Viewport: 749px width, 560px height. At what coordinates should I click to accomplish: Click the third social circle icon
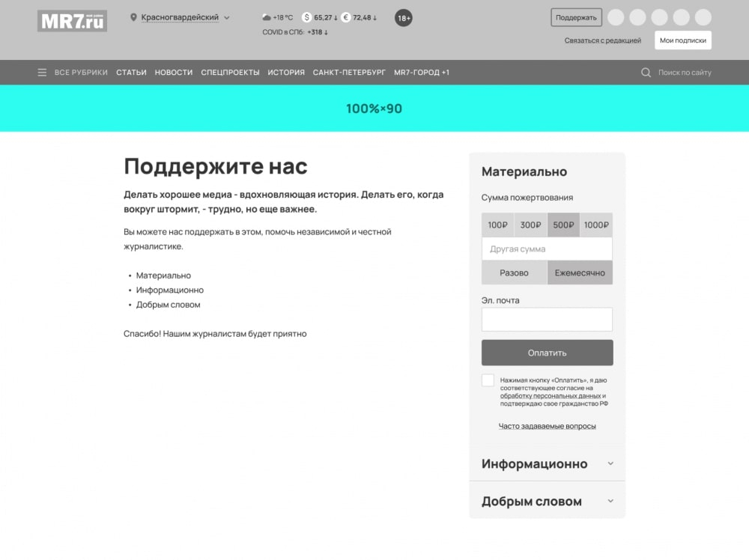click(x=659, y=17)
